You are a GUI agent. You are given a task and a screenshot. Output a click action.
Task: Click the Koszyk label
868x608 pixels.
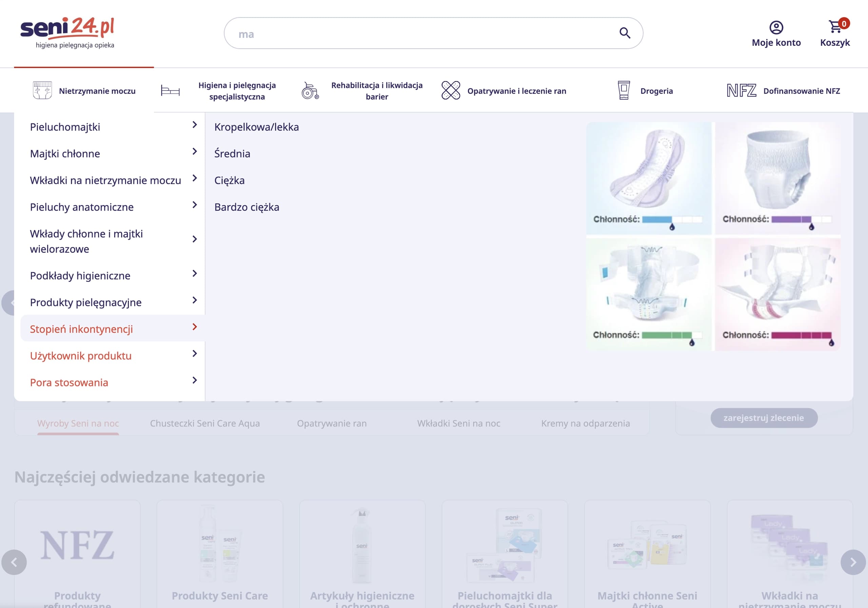point(835,43)
